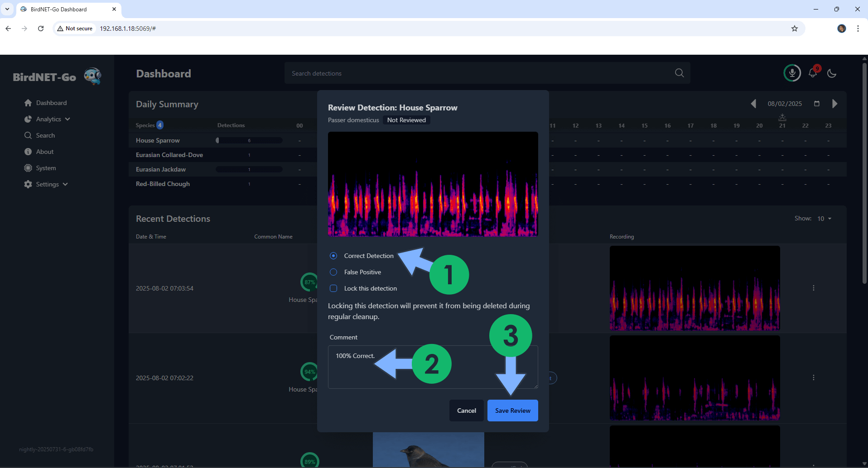Click the 08/02/2025 date field
The height and width of the screenshot is (468, 868).
785,104
